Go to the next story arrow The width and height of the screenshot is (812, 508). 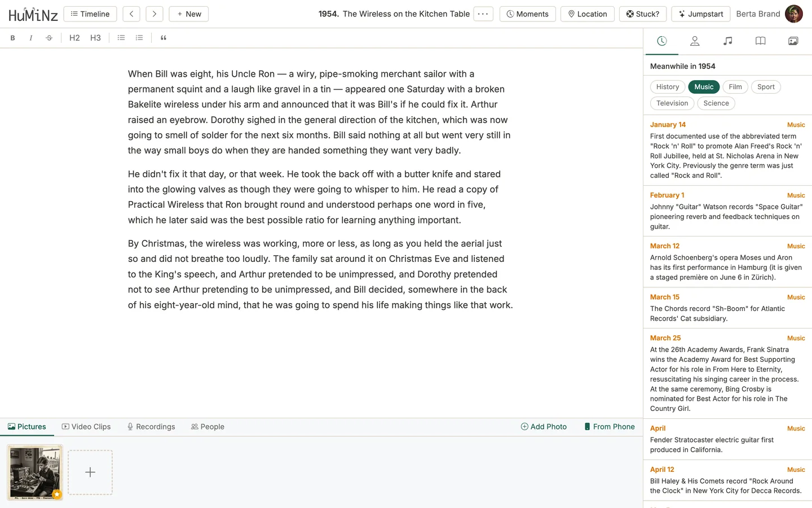tap(155, 14)
